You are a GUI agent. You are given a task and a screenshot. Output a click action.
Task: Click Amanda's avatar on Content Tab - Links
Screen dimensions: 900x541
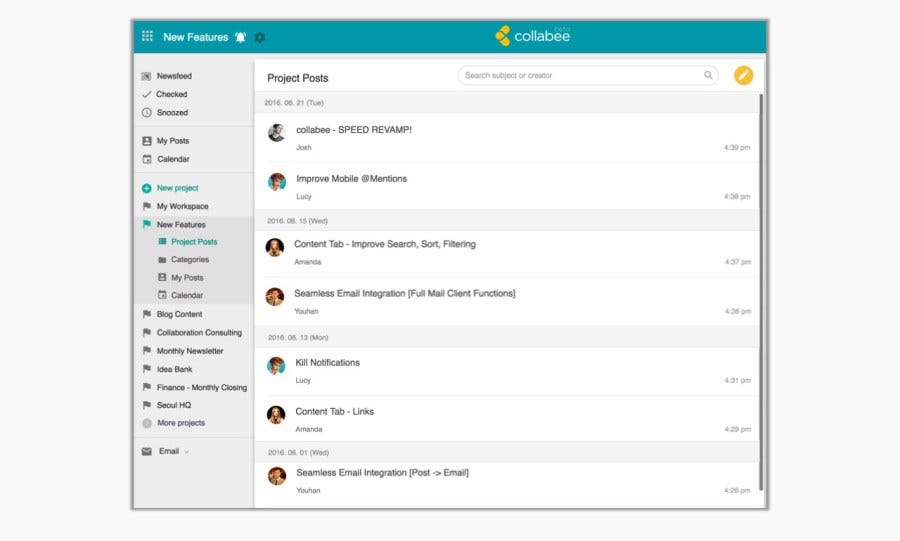276,415
